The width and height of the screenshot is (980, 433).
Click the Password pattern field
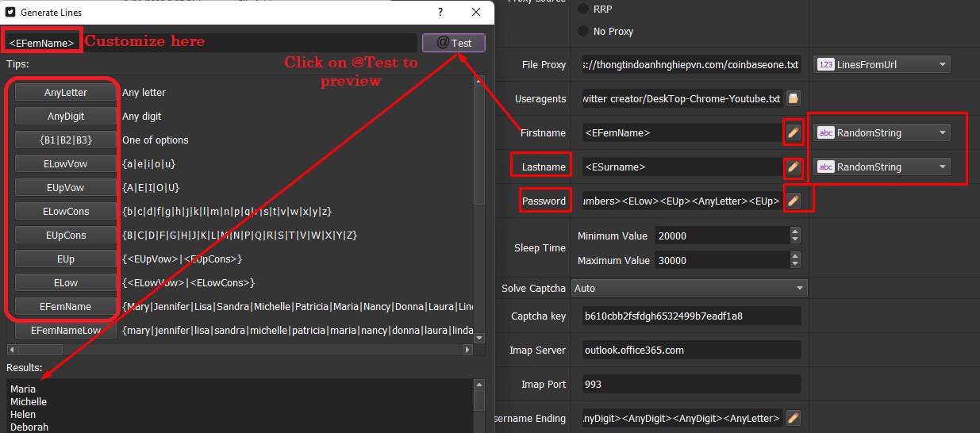click(682, 201)
